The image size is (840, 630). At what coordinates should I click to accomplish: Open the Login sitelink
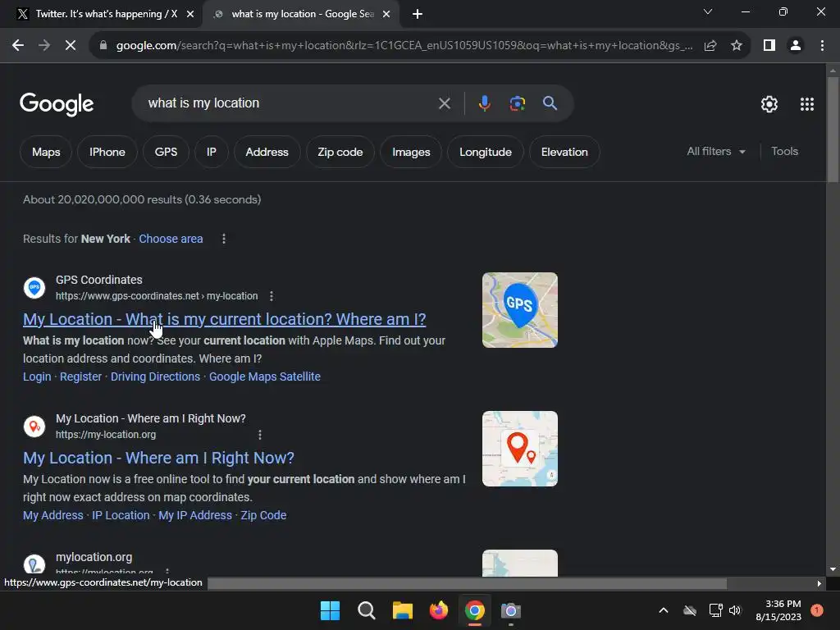(37, 377)
